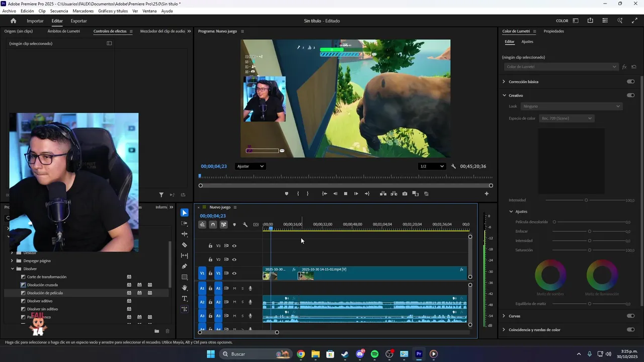The image size is (644, 362).
Task: Toggle V1 track visibility eye
Action: (x=234, y=274)
